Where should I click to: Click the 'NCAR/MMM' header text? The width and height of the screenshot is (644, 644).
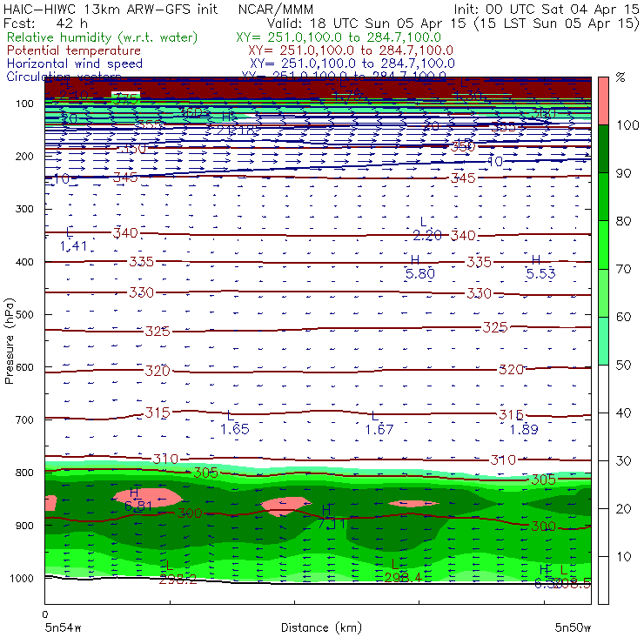(276, 10)
